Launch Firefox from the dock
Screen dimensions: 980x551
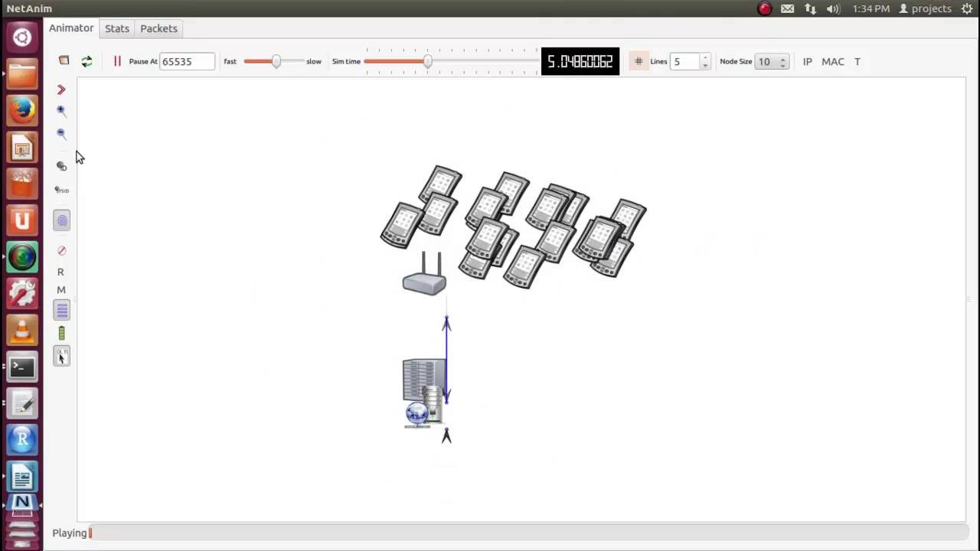pyautogui.click(x=22, y=110)
